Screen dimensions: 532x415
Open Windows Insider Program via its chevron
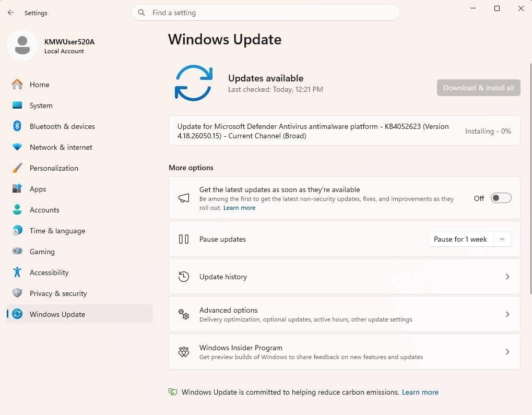click(507, 352)
